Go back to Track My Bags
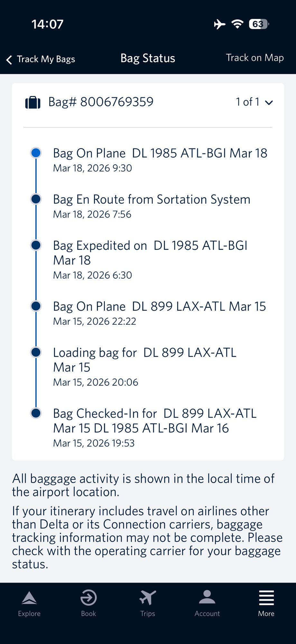The height and width of the screenshot is (644, 296). (x=46, y=59)
